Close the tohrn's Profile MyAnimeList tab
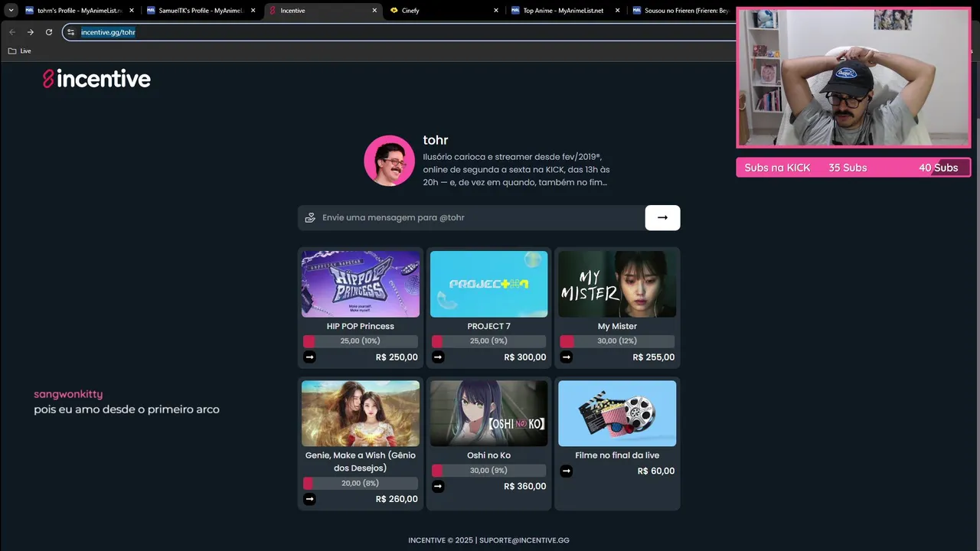This screenshot has height=551, width=980. coord(132,11)
